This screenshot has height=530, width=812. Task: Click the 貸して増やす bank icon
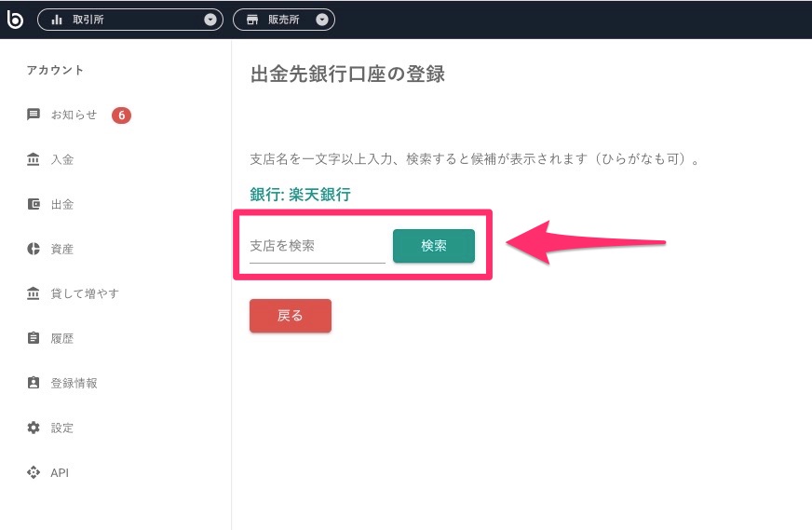34,293
